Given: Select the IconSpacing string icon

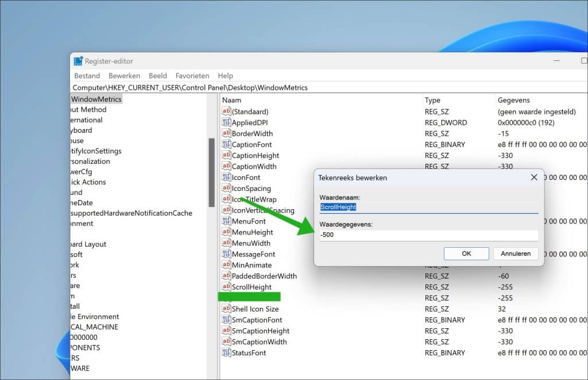Looking at the screenshot, I should [x=226, y=188].
